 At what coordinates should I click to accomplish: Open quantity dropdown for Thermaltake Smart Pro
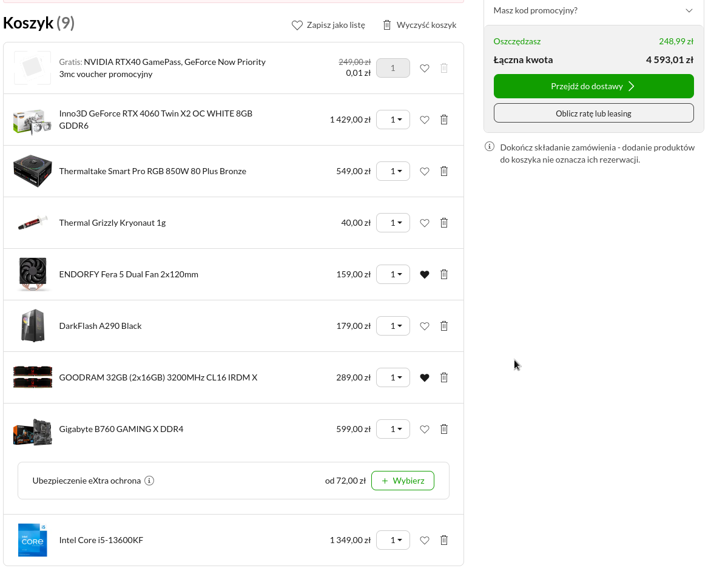pos(393,171)
